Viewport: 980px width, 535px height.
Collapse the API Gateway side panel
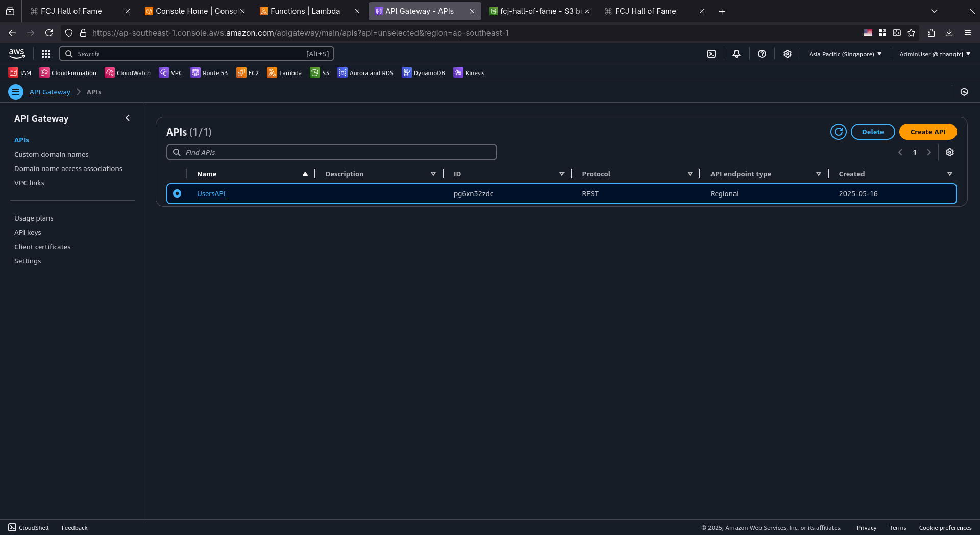tap(128, 118)
